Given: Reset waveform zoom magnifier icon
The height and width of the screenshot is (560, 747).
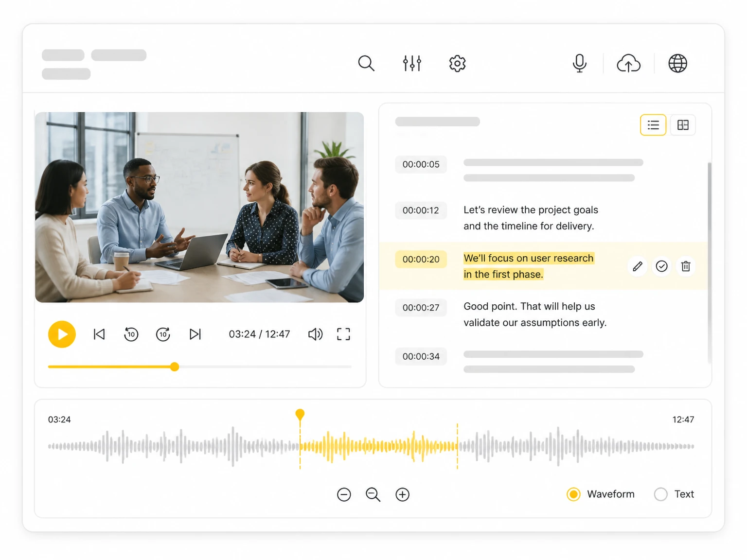Looking at the screenshot, I should tap(373, 494).
